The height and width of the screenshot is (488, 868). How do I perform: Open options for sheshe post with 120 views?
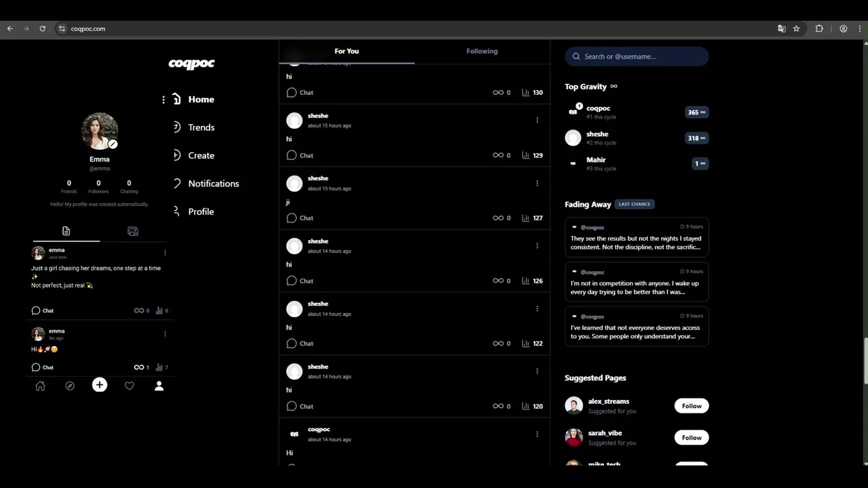[x=537, y=371]
